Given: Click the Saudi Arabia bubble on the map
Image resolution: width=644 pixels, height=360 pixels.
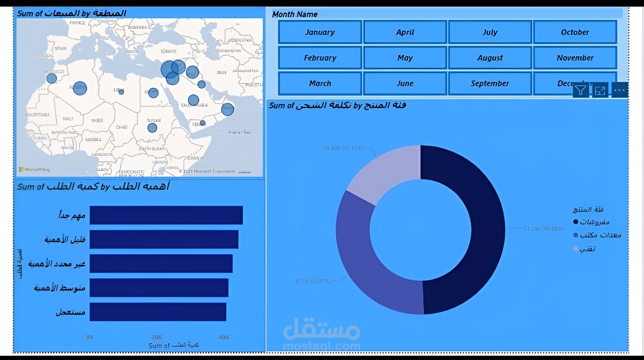Looking at the screenshot, I should [x=193, y=100].
